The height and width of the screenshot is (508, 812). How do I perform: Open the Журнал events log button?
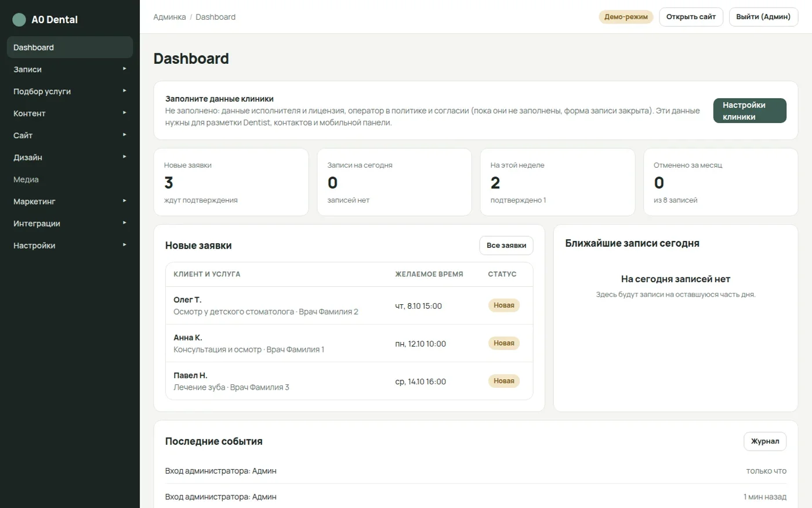click(x=765, y=441)
